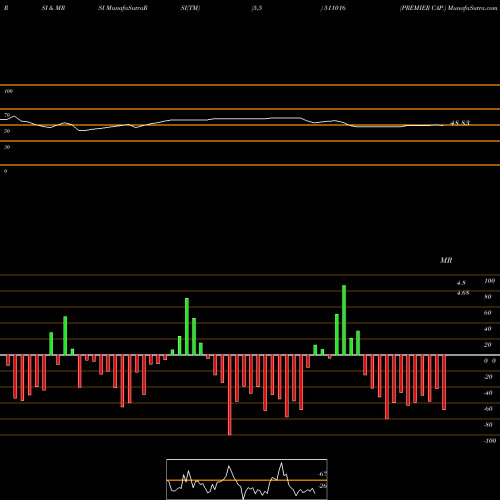The image size is (500, 500).
Task: Click the tallest green bar in MR histogram
Action: pyautogui.click(x=344, y=320)
